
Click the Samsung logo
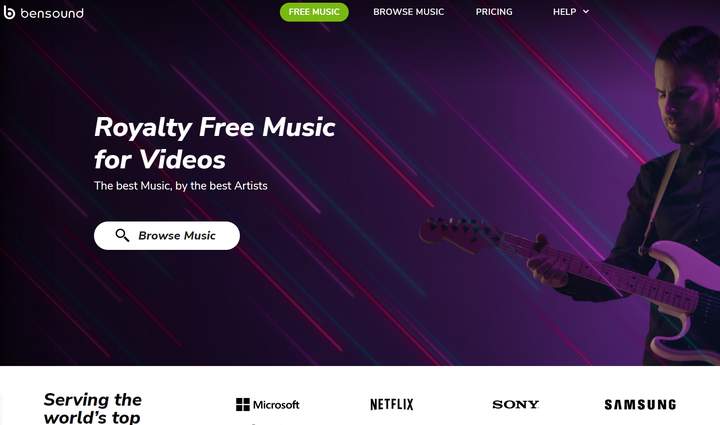(x=640, y=404)
